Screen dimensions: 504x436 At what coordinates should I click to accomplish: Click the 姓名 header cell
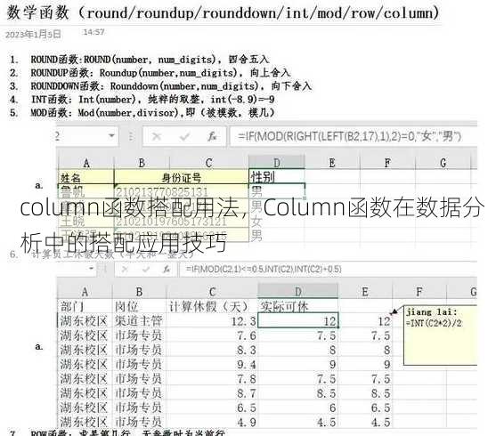[x=86, y=177]
